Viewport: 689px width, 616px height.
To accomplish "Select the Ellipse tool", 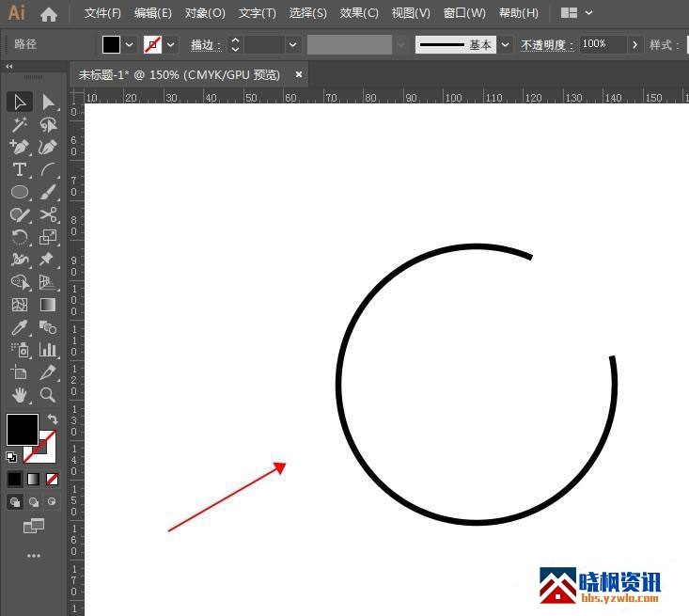I will pyautogui.click(x=19, y=192).
